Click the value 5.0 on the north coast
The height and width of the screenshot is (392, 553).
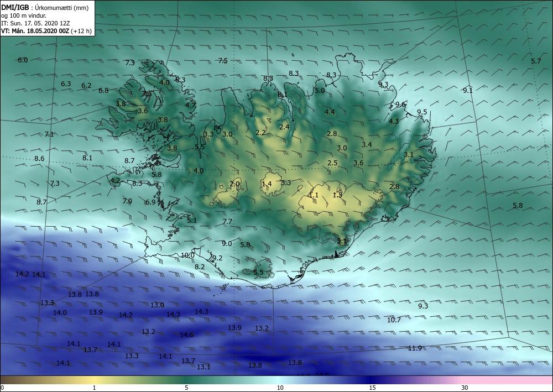point(320,91)
